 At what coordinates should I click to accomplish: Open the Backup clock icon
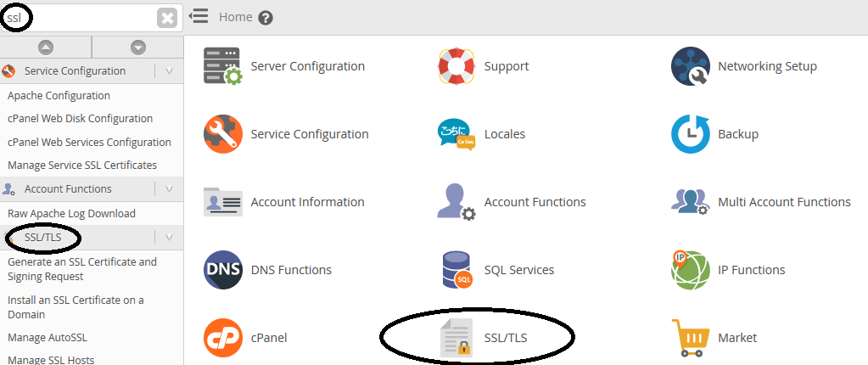(x=691, y=134)
